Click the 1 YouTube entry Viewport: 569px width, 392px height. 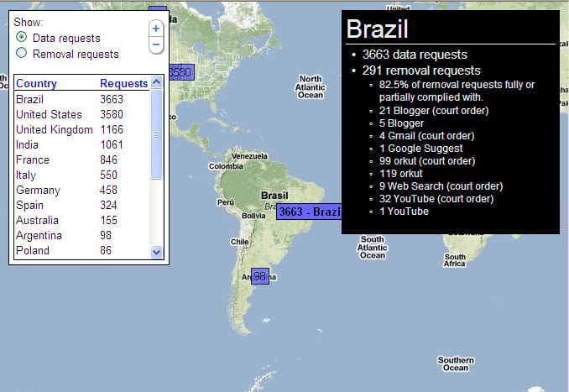[x=404, y=212]
